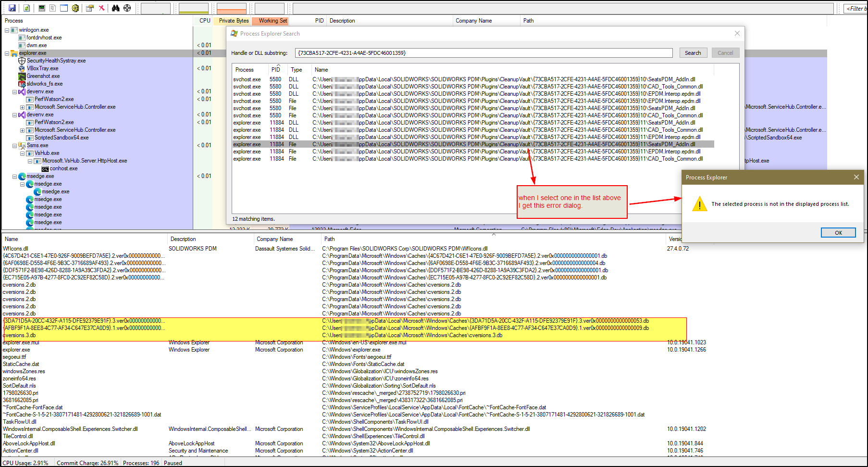
Task: Click the shield icon of SecurityHealthSystray.exe
Action: pos(22,61)
